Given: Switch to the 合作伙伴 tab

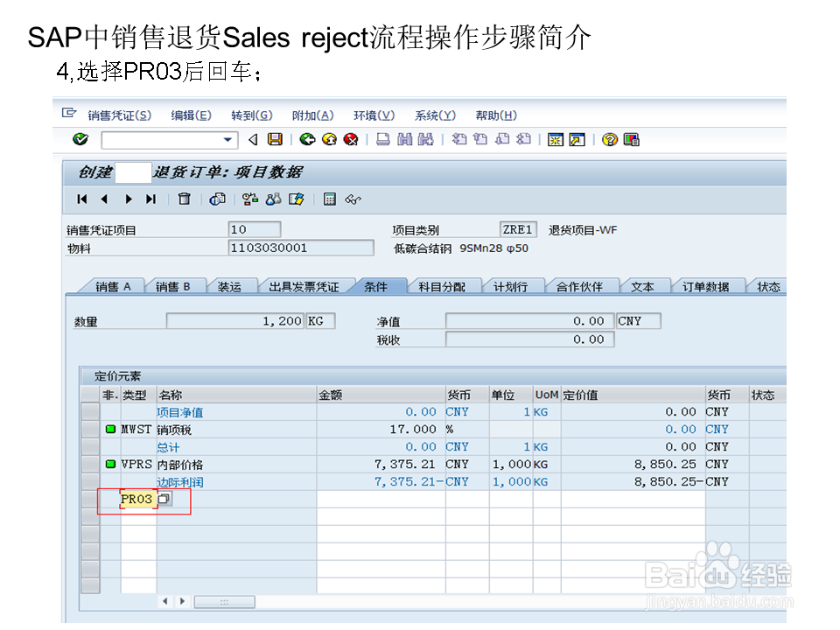Looking at the screenshot, I should coord(579,287).
